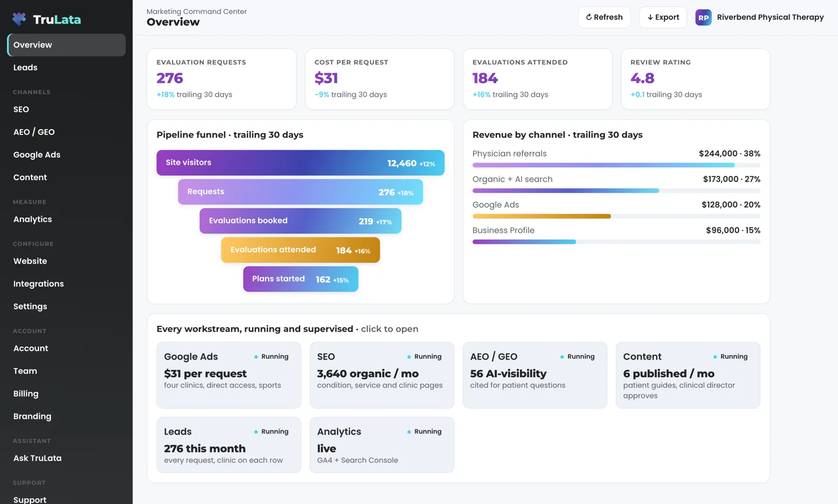Image resolution: width=838 pixels, height=504 pixels.
Task: Click 'Revenue by channel · trailing 30 days' heading
Action: point(557,135)
